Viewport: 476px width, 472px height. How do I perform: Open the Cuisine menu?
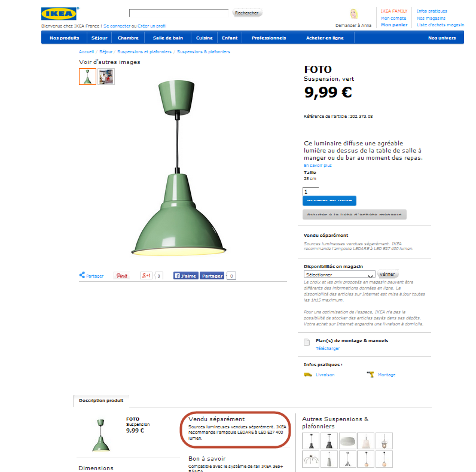tap(205, 38)
